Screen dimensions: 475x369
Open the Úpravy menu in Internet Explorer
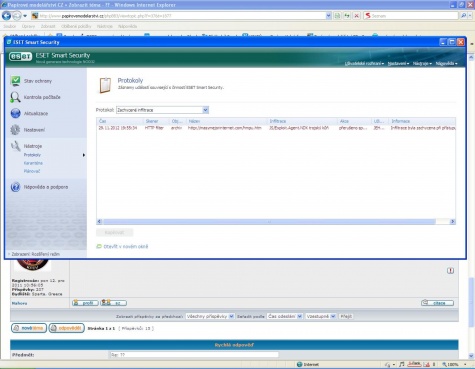coord(28,26)
